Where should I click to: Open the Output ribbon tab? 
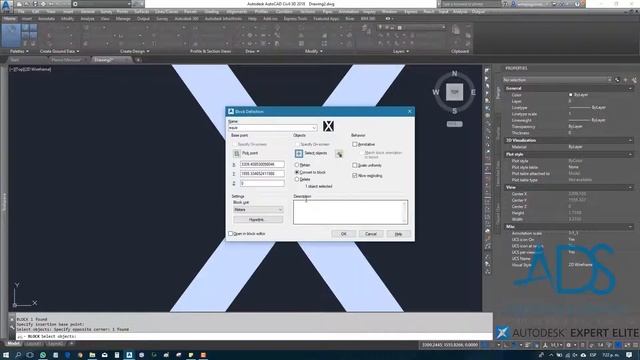pyautogui.click(x=143, y=19)
